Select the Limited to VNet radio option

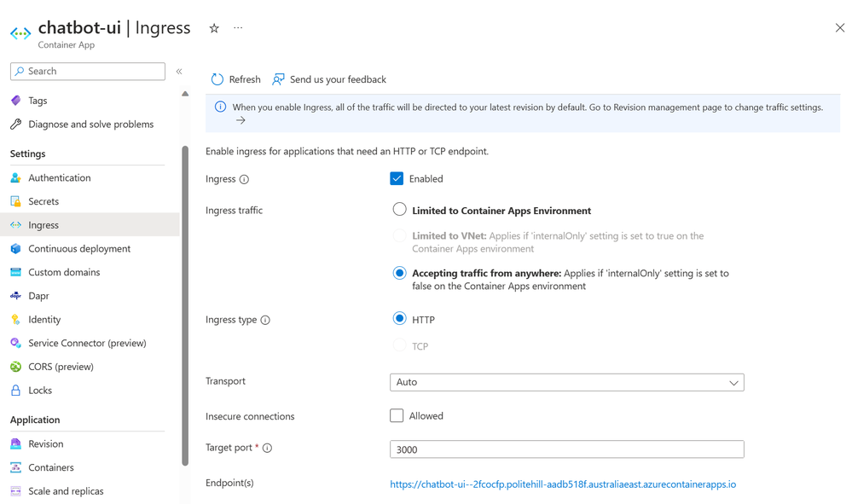click(x=399, y=235)
